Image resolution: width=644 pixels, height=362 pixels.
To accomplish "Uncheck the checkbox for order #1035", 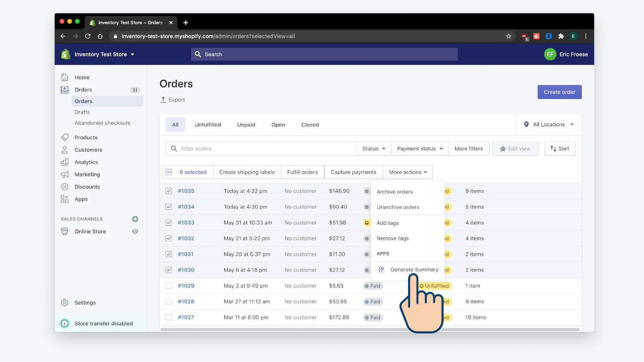I will click(169, 191).
